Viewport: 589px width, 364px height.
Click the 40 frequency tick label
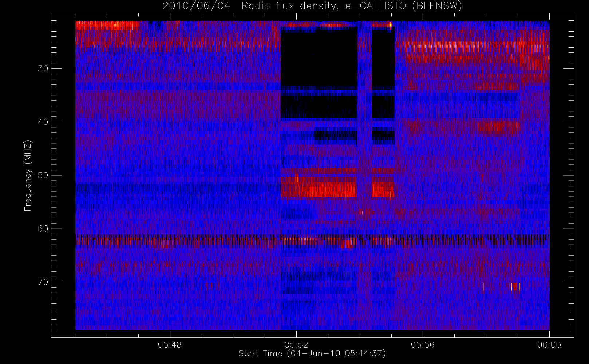point(43,122)
